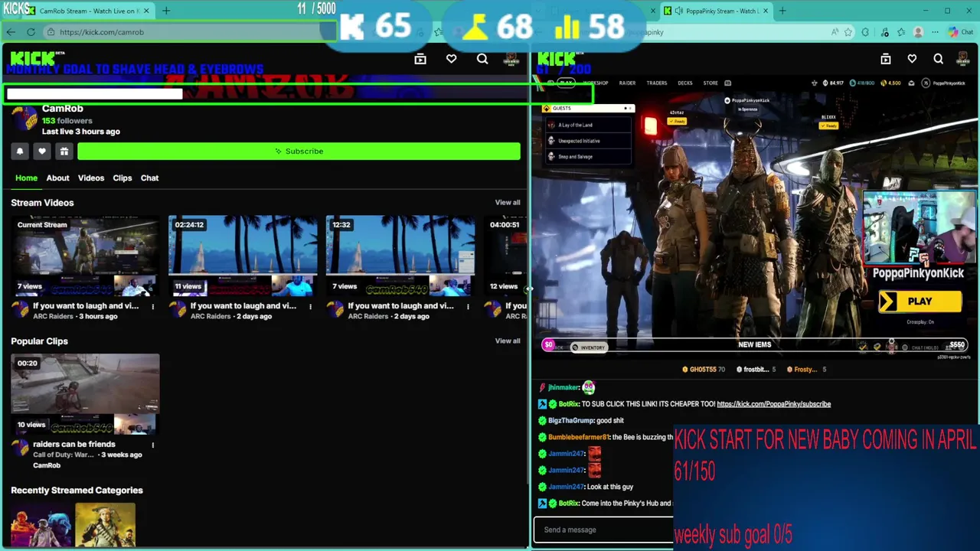Open Kick browse icon in the PoppaPinky window
This screenshot has height=551, width=980.
point(886,59)
